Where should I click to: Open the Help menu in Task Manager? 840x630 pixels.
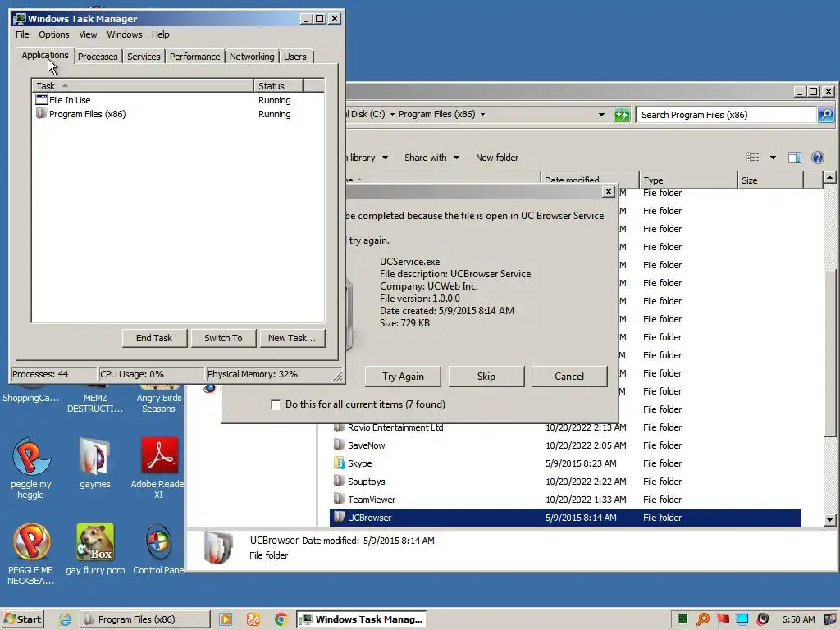[160, 34]
